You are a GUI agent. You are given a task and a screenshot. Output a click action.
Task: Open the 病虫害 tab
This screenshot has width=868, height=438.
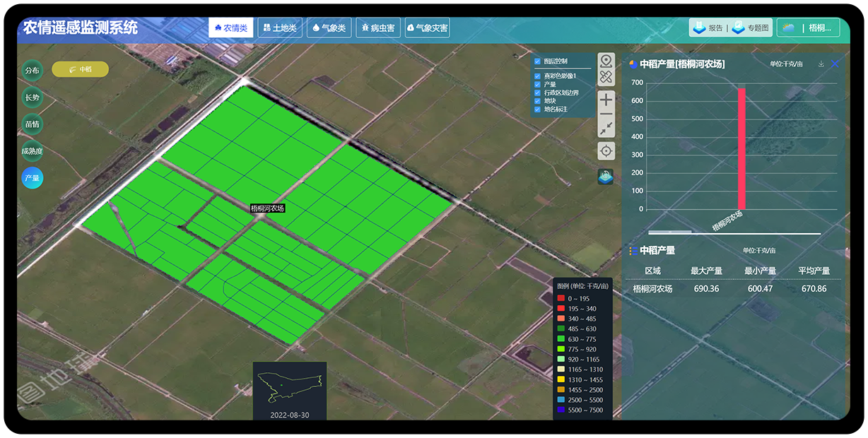pos(377,28)
